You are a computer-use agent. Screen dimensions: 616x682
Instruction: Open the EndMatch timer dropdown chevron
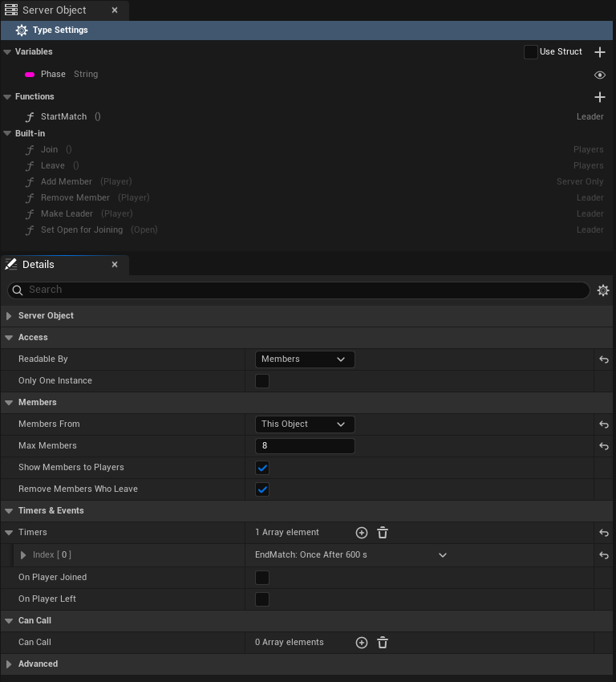tap(443, 555)
